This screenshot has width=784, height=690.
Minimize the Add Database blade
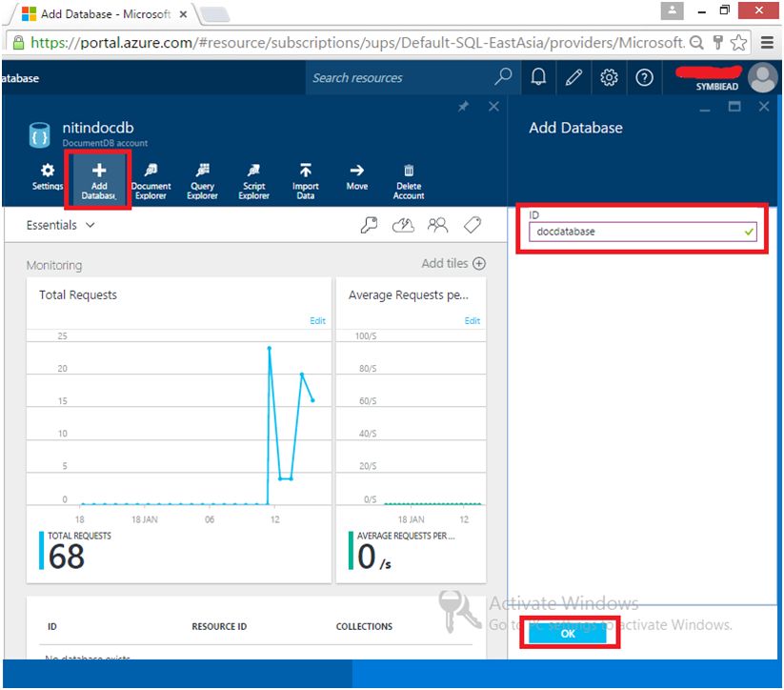point(705,109)
